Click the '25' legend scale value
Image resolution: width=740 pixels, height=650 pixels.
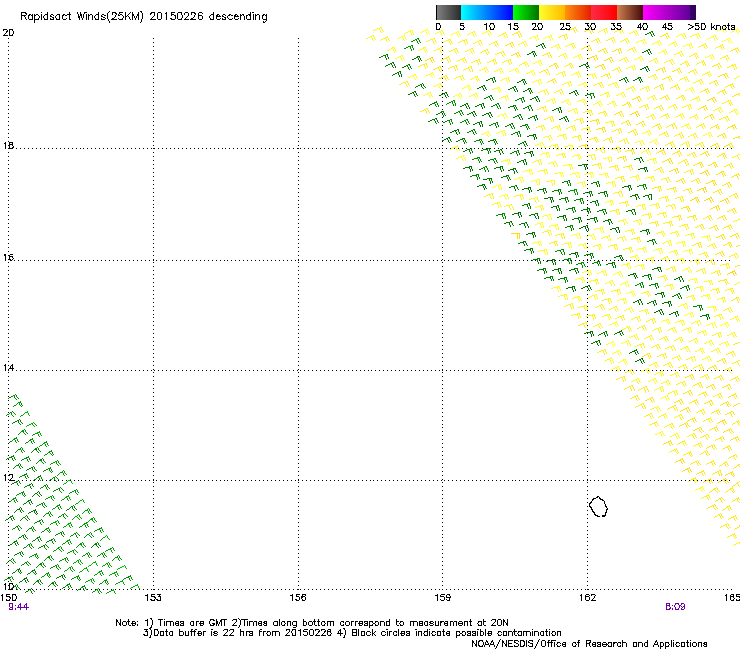tap(565, 27)
